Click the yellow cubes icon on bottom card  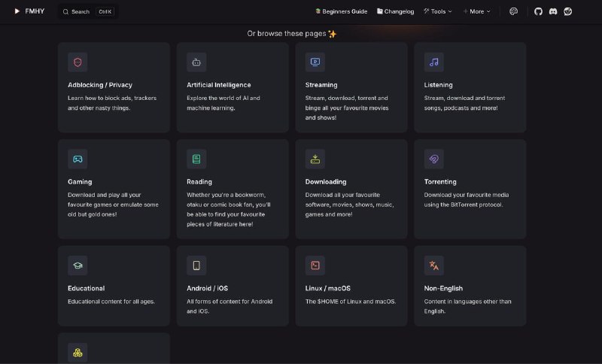click(x=78, y=353)
